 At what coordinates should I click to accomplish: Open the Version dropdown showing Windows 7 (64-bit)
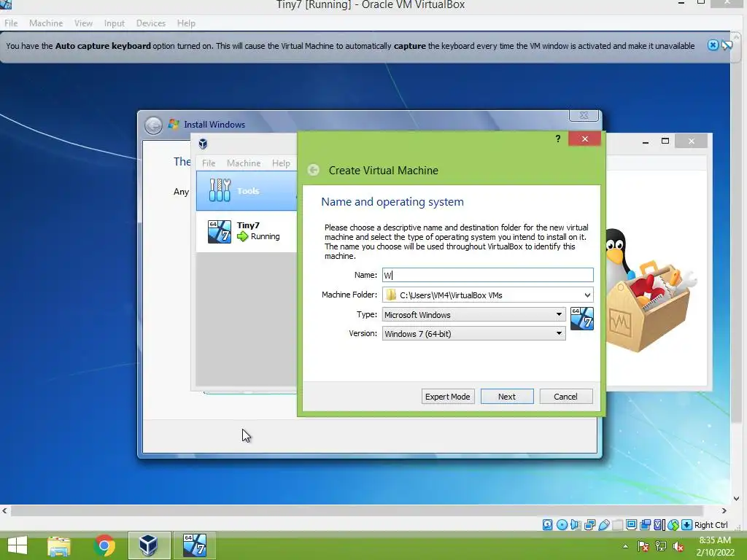473,334
